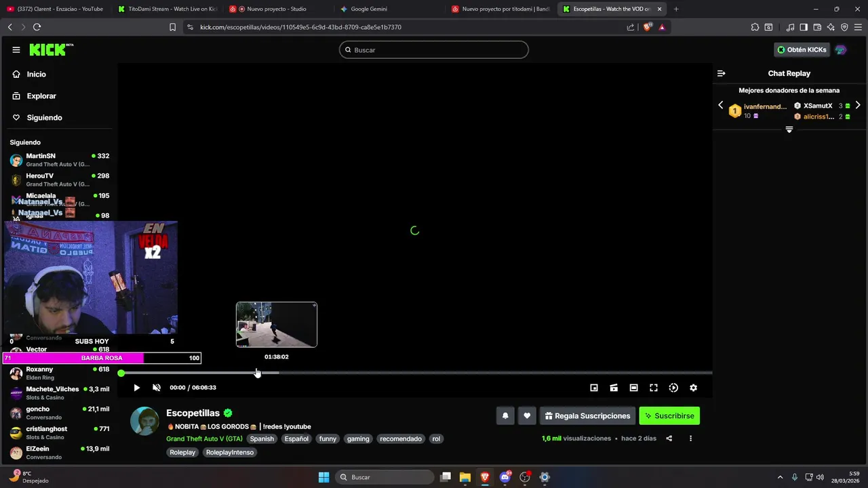
Task: Go back in browser history
Action: (x=9, y=27)
